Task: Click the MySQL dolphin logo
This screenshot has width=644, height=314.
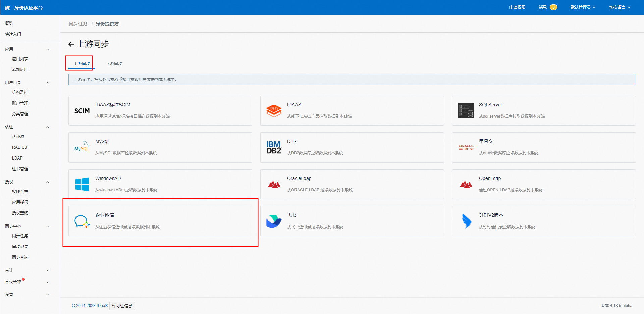Action: pos(82,147)
